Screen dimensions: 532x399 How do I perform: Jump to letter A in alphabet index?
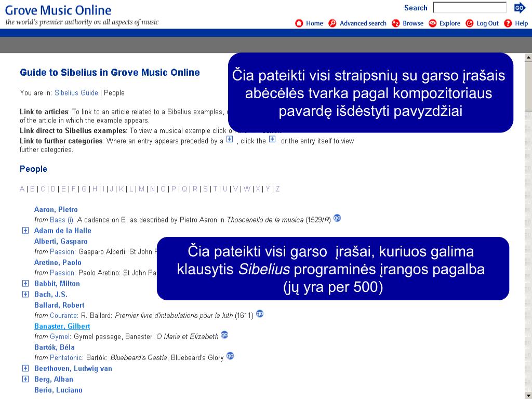tap(22, 189)
